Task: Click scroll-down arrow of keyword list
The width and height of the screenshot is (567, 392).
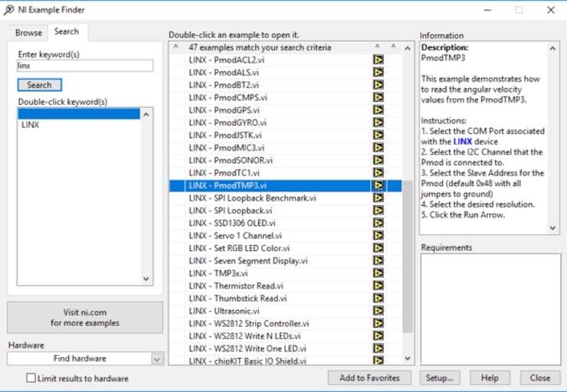Action: 146,279
